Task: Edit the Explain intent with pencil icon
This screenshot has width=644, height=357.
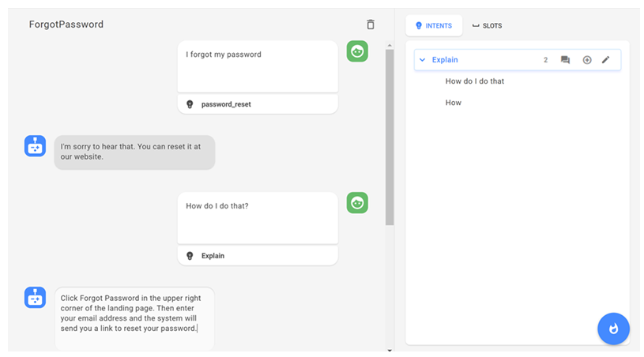Action: click(x=606, y=60)
